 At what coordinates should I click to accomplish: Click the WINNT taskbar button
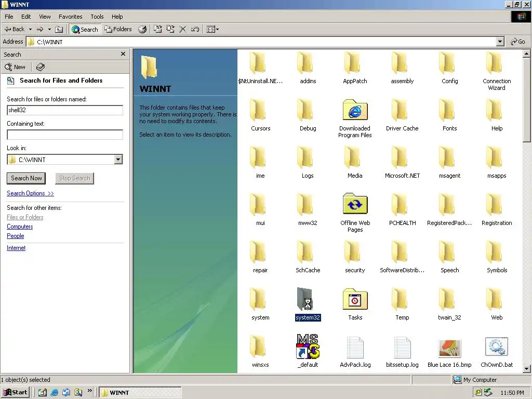140,393
